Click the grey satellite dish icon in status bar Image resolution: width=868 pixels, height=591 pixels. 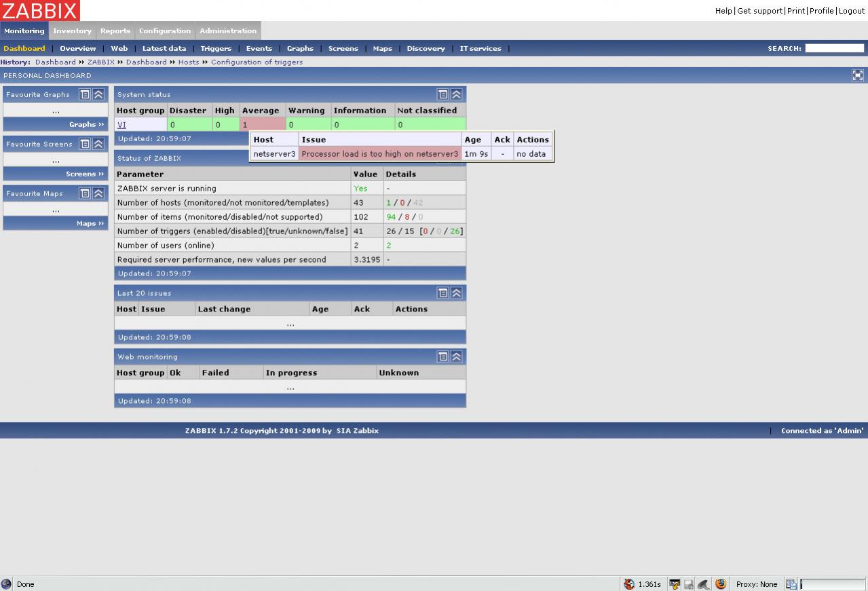tap(704, 584)
